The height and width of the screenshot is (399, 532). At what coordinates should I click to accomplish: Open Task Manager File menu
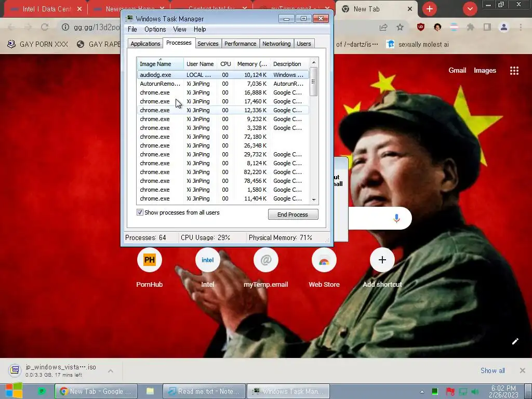pos(132,29)
